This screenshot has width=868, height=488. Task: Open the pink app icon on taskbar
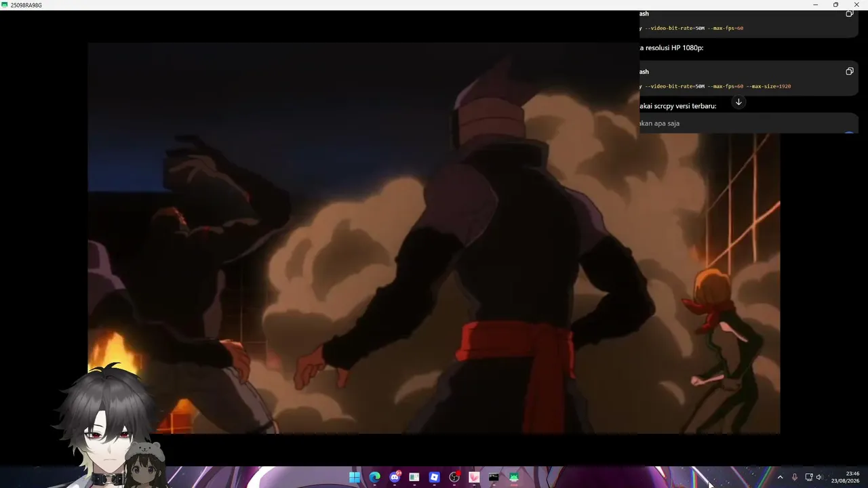(x=474, y=477)
